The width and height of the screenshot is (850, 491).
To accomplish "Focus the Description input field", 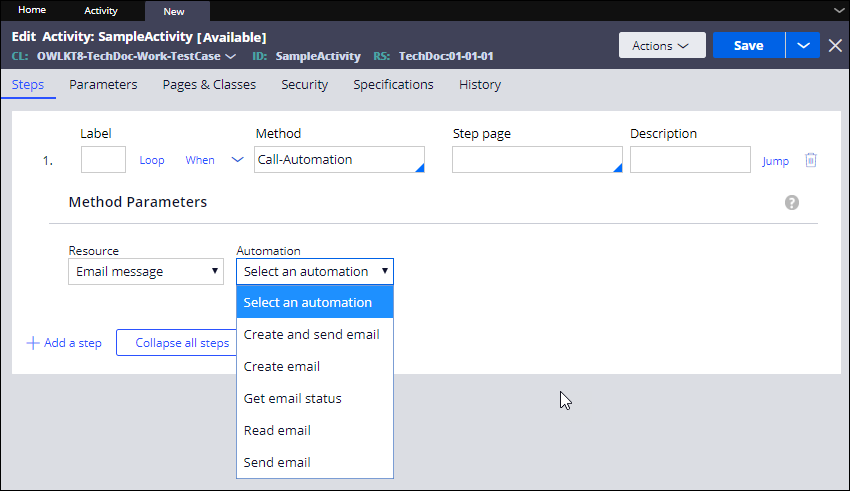I will tap(689, 160).
